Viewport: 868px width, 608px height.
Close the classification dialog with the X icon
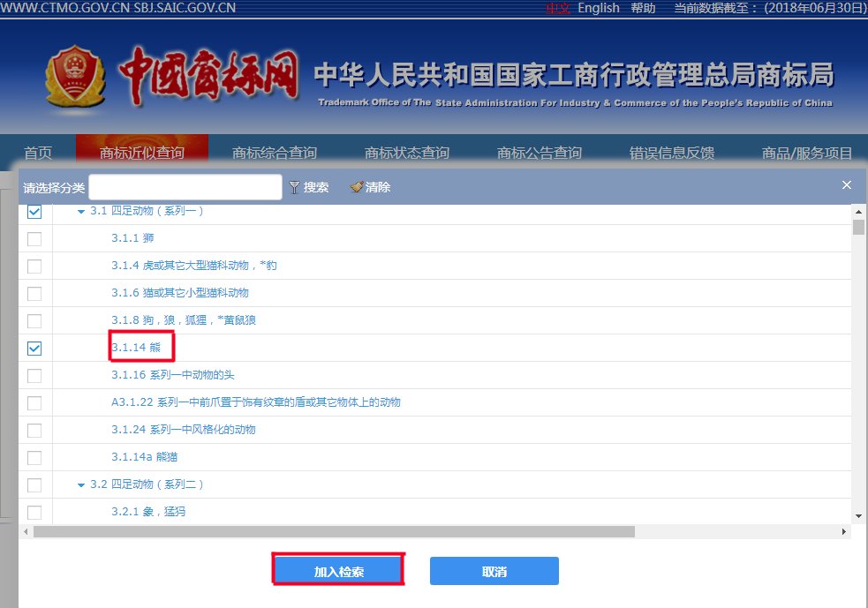tap(846, 185)
